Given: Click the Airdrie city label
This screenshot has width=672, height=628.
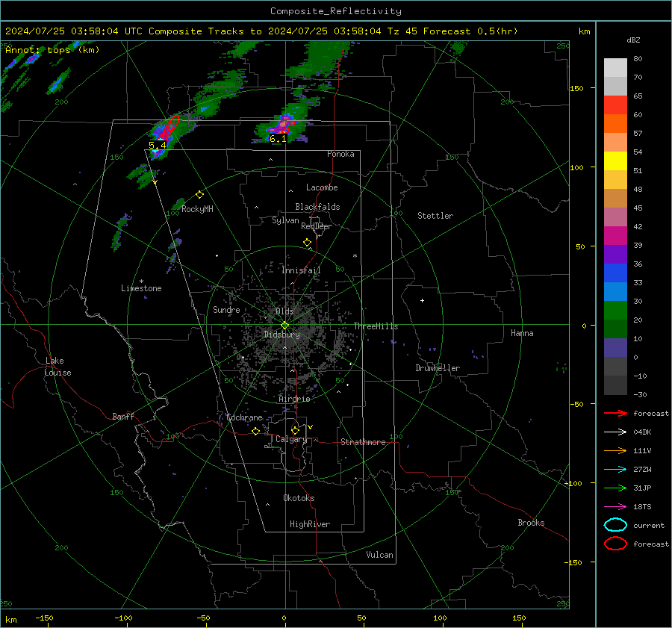Looking at the screenshot, I should [294, 399].
